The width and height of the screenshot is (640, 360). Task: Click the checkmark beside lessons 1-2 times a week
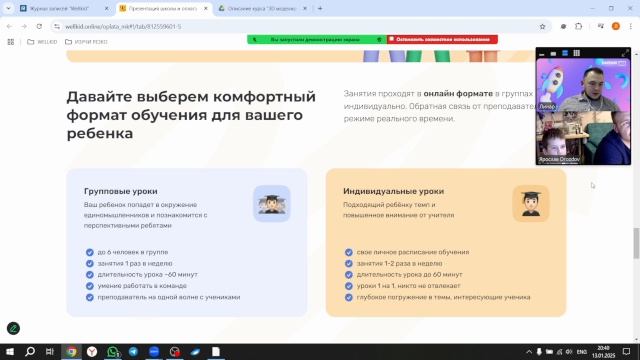349,264
